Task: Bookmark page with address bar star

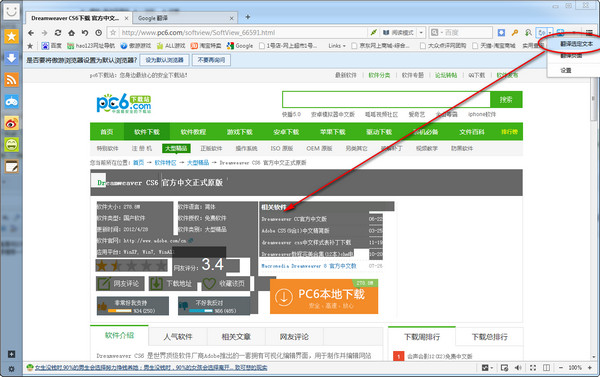Action: point(113,33)
